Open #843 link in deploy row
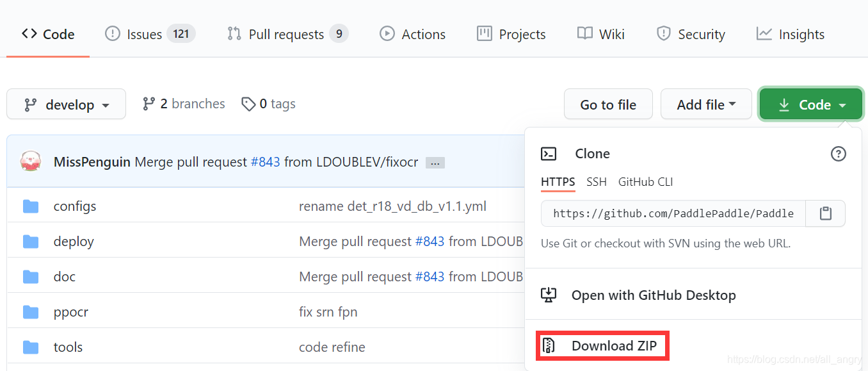This screenshot has height=371, width=868. (430, 242)
